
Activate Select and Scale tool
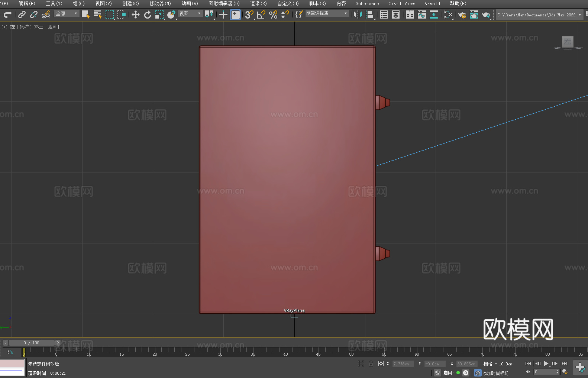[x=159, y=14]
